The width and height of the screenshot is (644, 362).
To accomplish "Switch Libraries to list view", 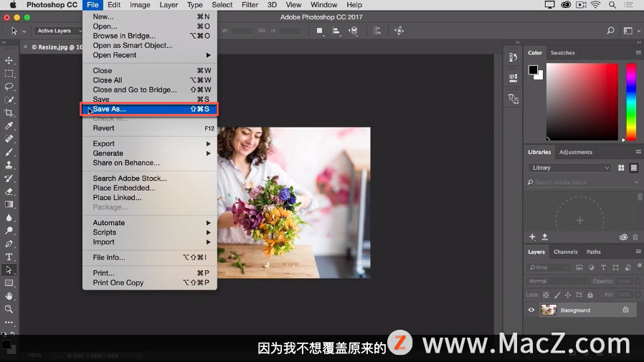I will [634, 168].
